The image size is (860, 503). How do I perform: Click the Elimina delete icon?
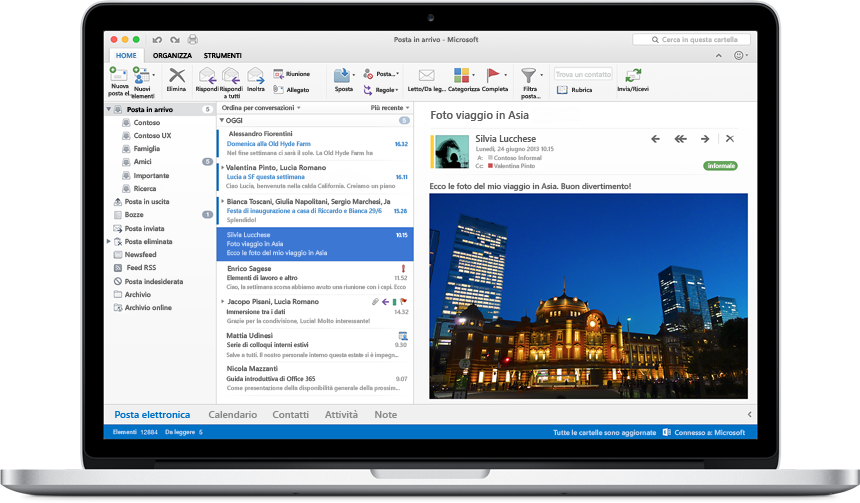(x=177, y=76)
